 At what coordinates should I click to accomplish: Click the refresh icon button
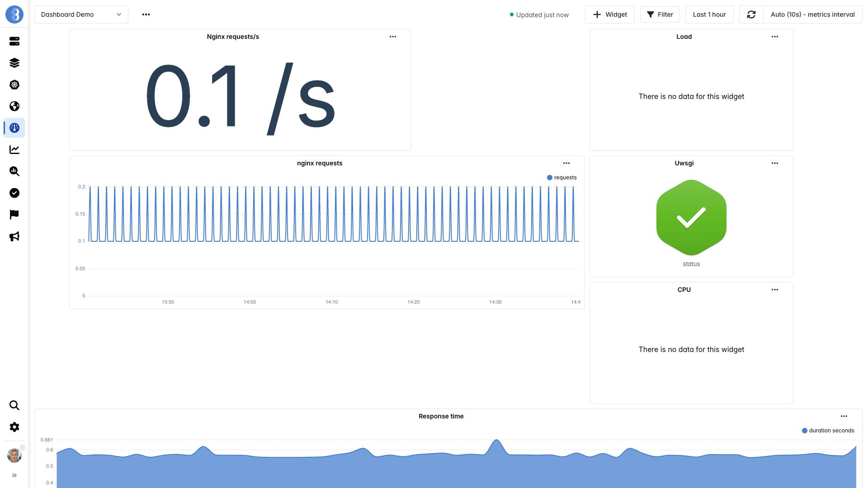pos(751,14)
